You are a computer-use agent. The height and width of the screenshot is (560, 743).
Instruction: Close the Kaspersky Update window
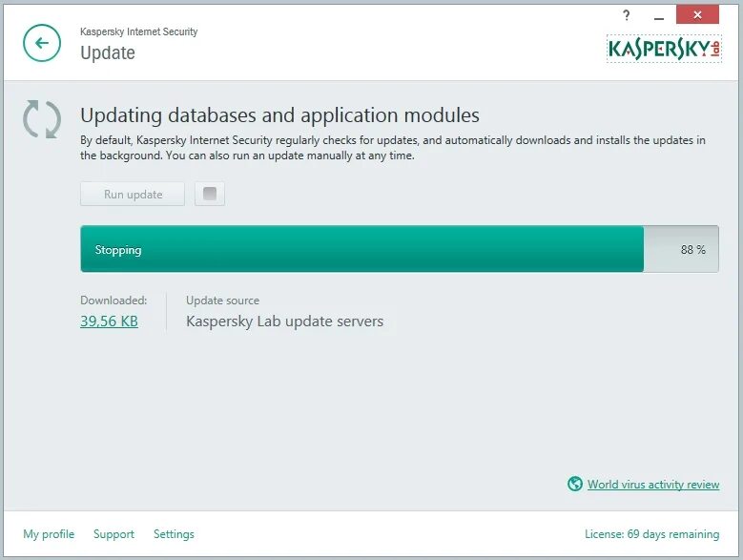click(x=697, y=14)
